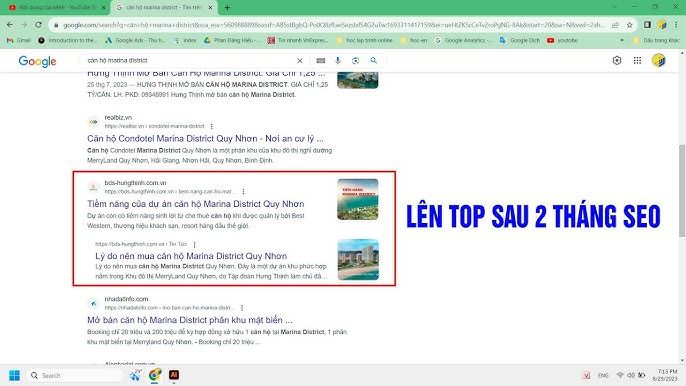
Task: Open the taskbar clock and date
Action: (665, 375)
